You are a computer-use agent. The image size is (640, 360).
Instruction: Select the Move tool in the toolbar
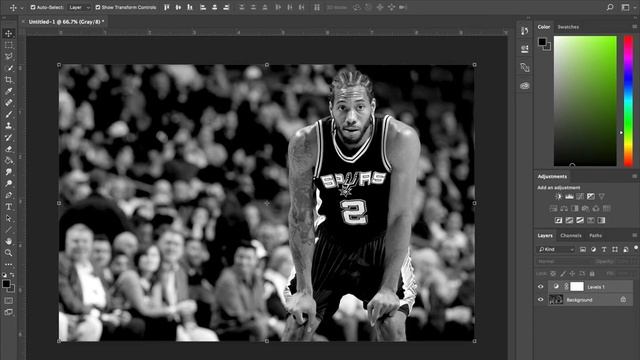[x=9, y=33]
